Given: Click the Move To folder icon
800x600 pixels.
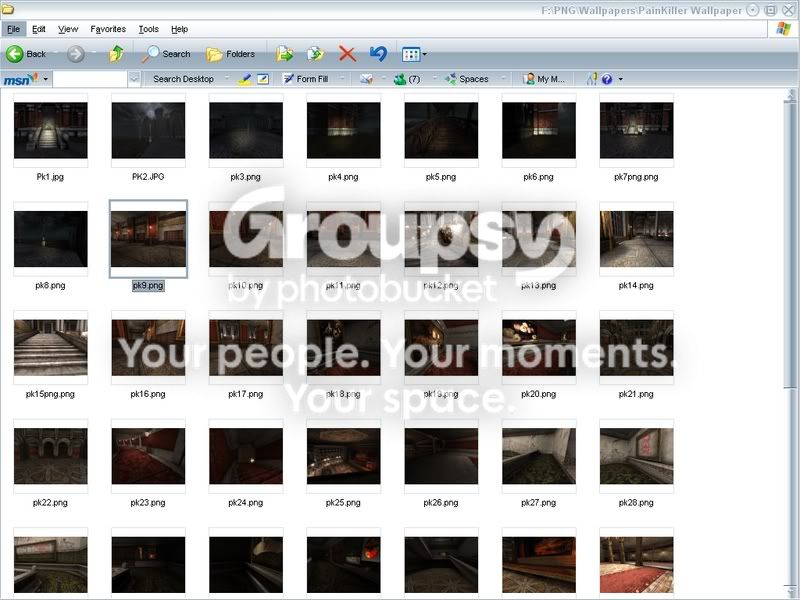Looking at the screenshot, I should [x=284, y=54].
